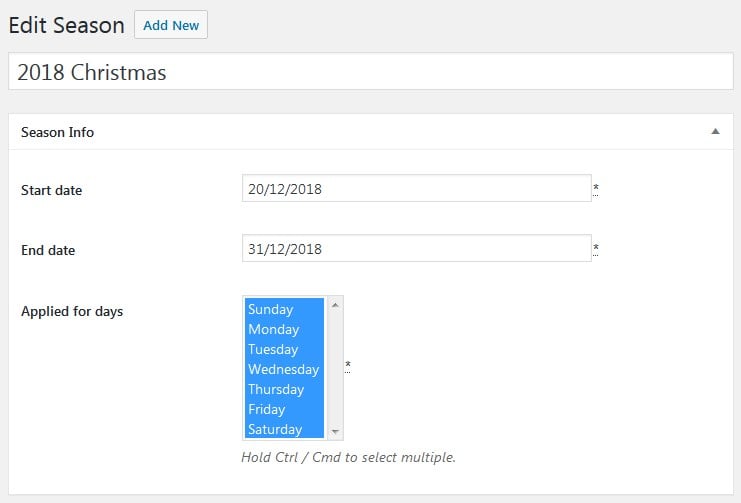The width and height of the screenshot is (741, 503).
Task: Select Saturday in the days list
Action: pos(284,429)
